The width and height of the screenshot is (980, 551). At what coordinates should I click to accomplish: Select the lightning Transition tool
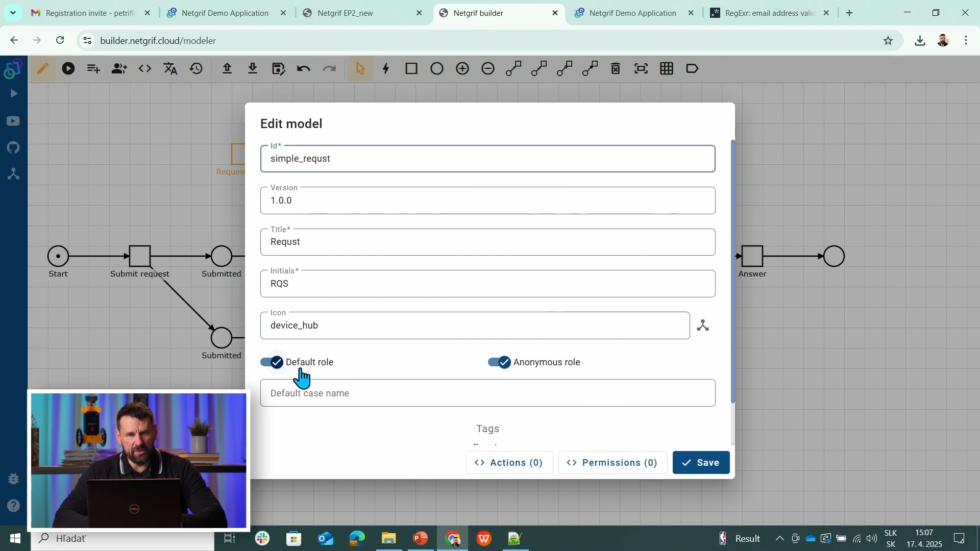[x=386, y=68]
